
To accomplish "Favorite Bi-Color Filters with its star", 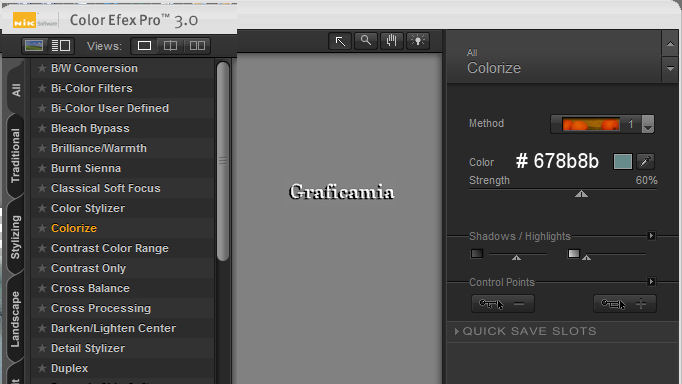I will (x=42, y=88).
